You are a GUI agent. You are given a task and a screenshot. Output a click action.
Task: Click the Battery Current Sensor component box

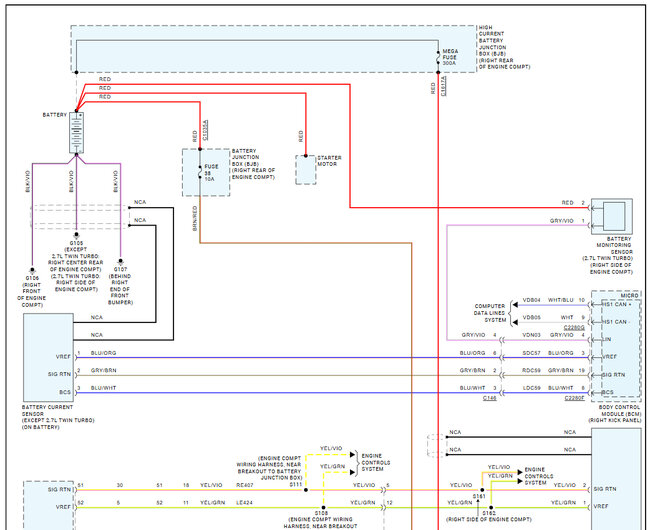pos(49,358)
